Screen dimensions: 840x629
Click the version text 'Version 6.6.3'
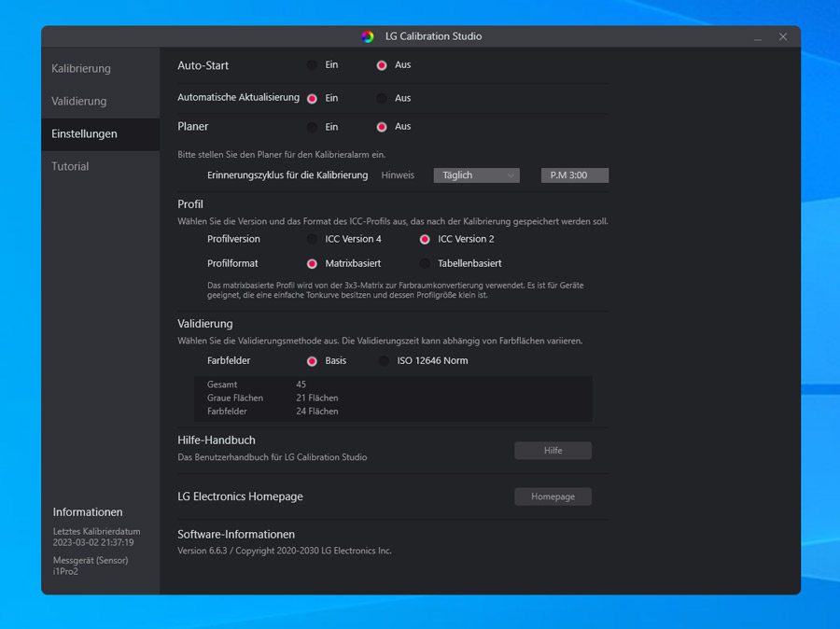click(203, 551)
